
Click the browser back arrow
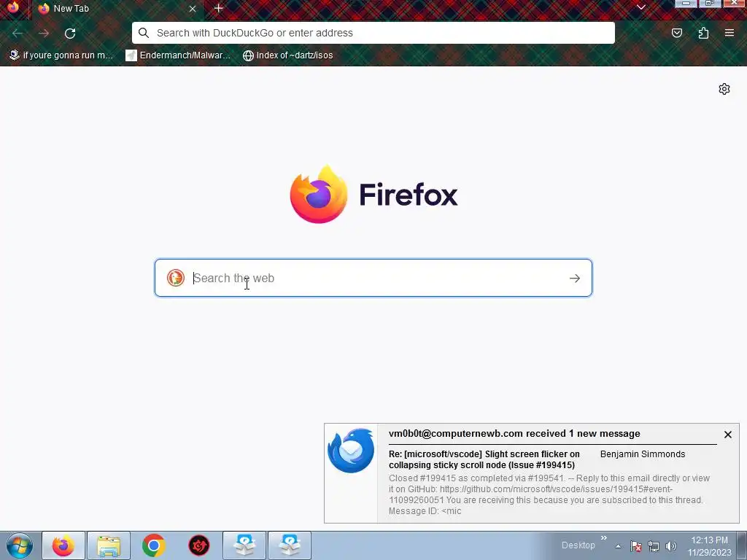[x=18, y=34]
